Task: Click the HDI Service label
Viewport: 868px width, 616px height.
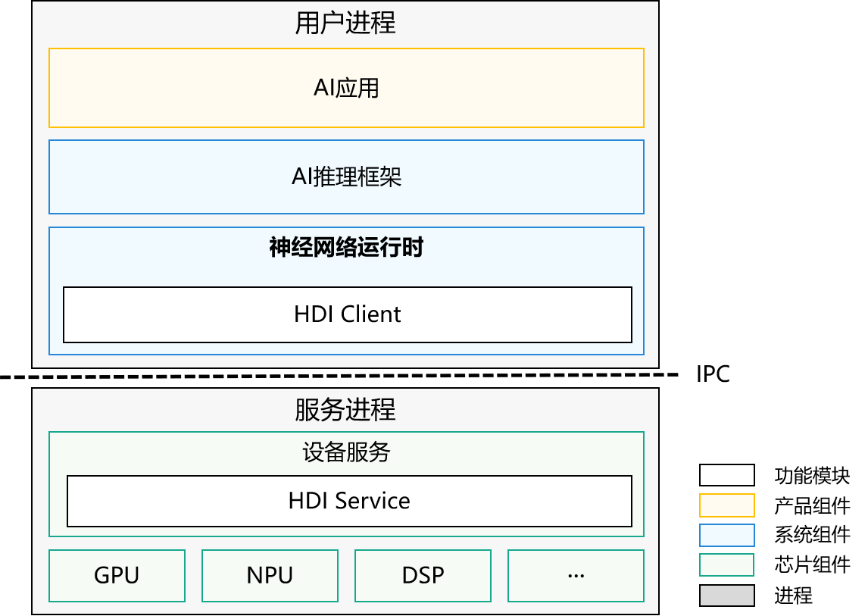Action: click(x=349, y=501)
